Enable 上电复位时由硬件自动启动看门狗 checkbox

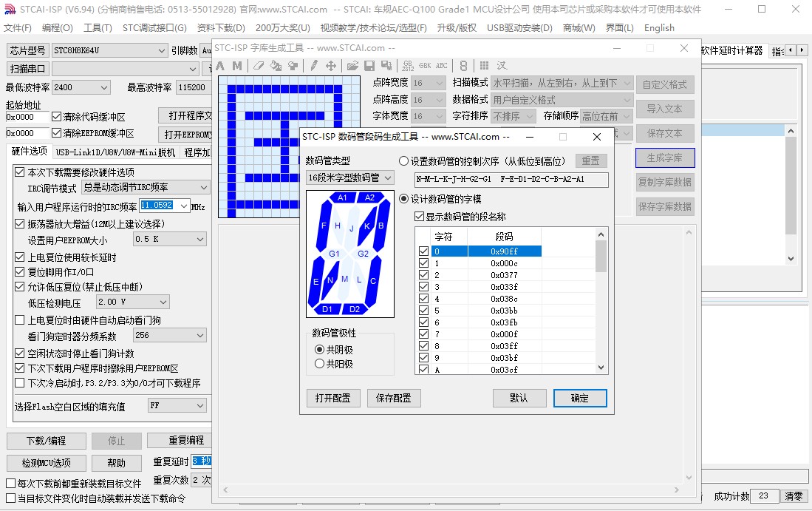point(20,320)
